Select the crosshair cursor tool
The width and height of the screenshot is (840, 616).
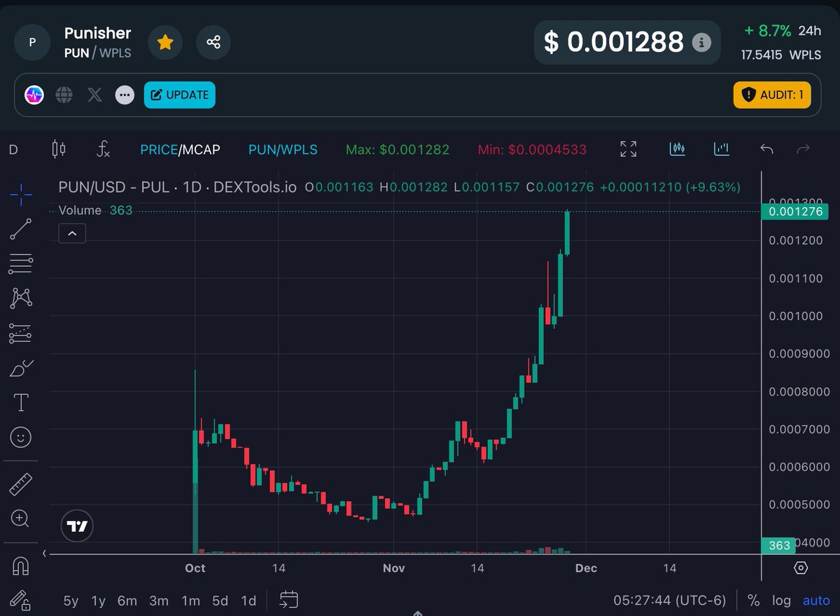point(21,194)
